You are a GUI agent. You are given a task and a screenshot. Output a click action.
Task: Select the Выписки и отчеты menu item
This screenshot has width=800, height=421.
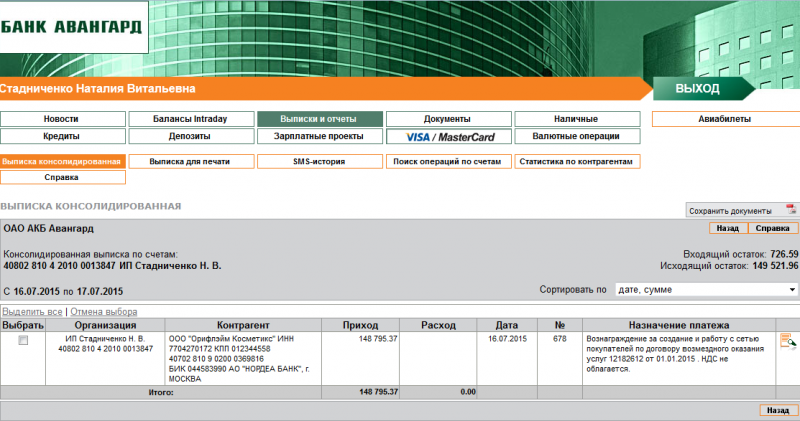320,119
